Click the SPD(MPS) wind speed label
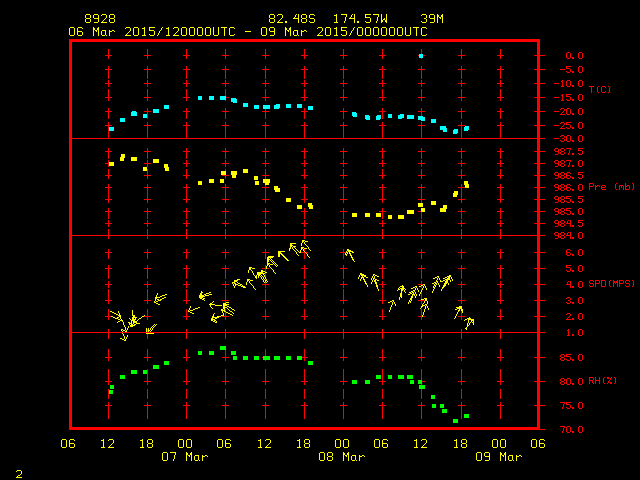The height and width of the screenshot is (480, 640). pos(611,283)
